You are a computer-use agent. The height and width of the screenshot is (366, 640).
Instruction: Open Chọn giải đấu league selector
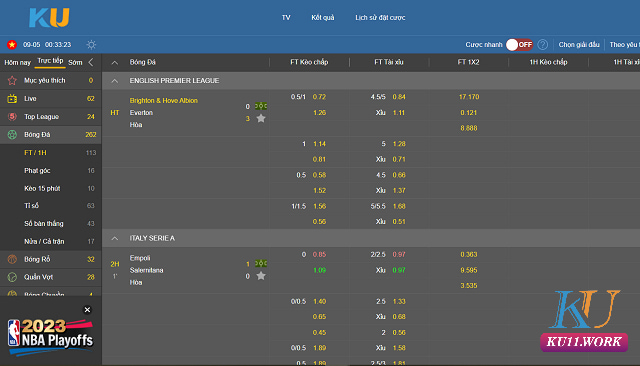[x=579, y=44]
